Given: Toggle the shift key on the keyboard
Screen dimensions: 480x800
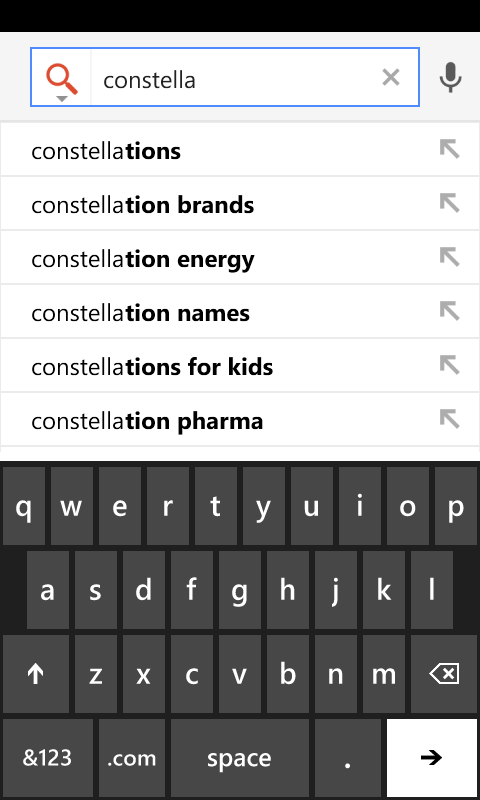Looking at the screenshot, I should [x=36, y=674].
